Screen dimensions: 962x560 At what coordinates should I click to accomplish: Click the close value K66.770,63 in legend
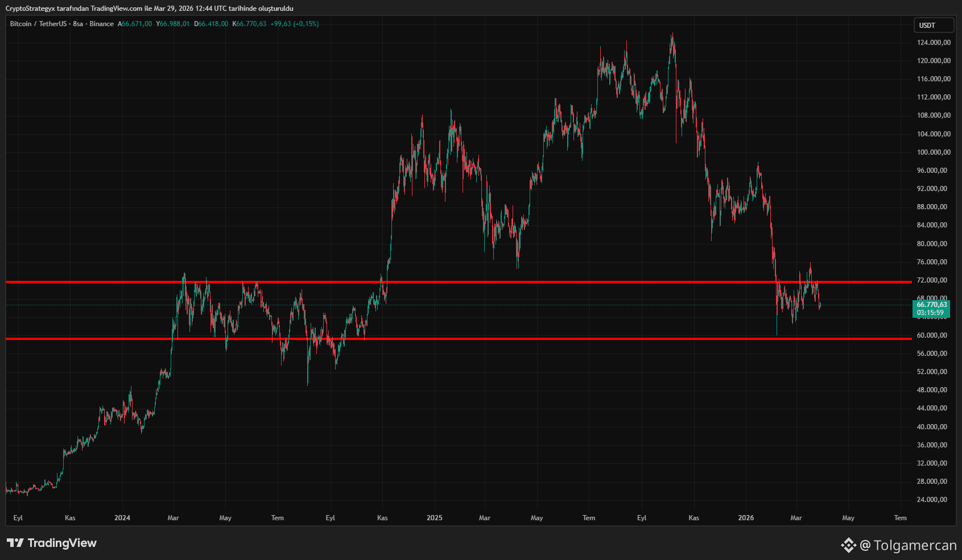point(249,24)
